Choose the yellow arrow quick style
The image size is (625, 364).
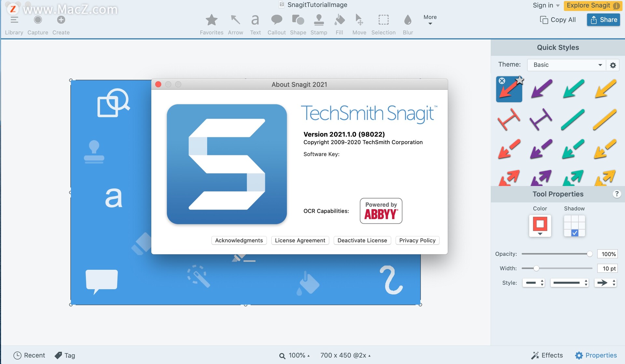[605, 89]
